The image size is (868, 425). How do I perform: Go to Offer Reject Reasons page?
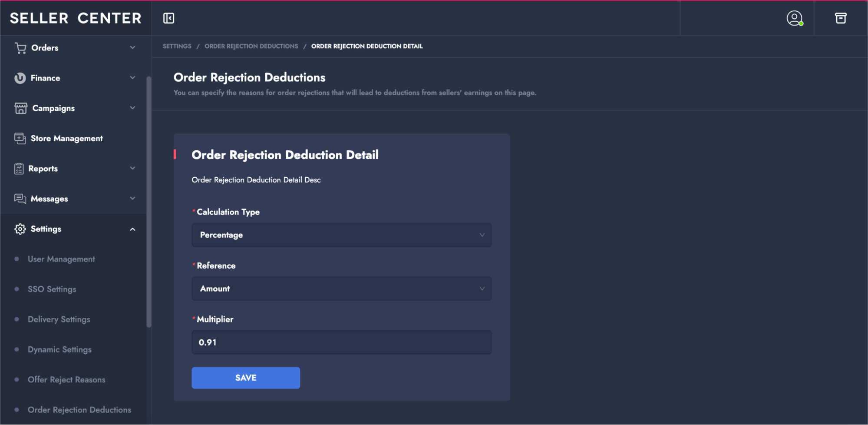point(66,380)
